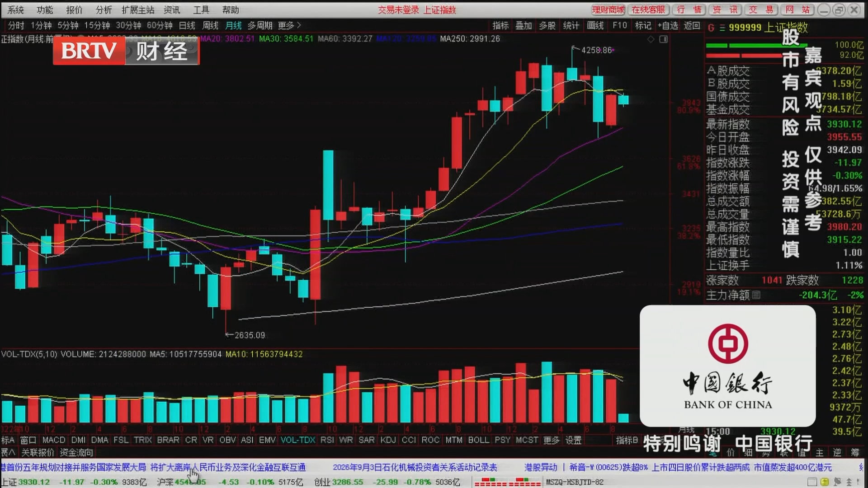Screen dimensions: 868x488
Task: Click the 指标 toolbar button
Action: click(x=500, y=26)
